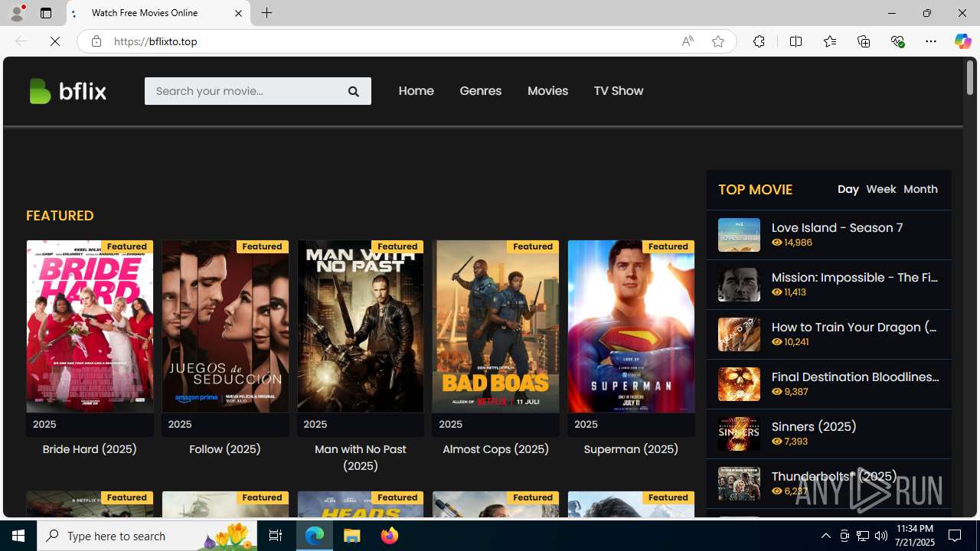Open the Almost Cops poster
This screenshot has width=980, height=551.
(x=495, y=327)
